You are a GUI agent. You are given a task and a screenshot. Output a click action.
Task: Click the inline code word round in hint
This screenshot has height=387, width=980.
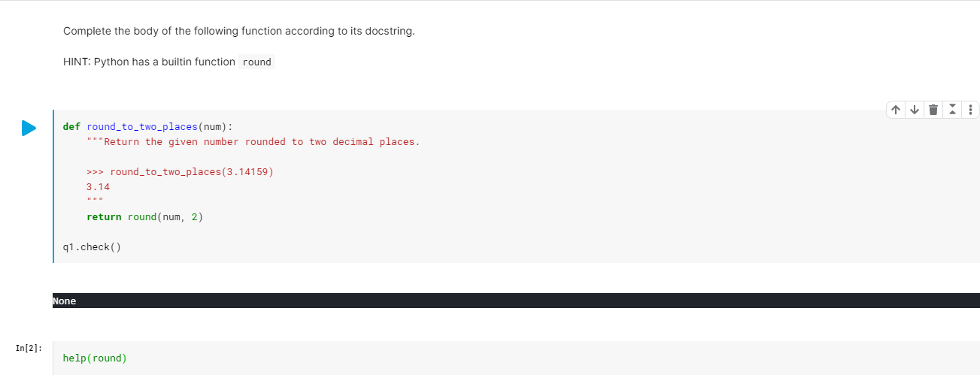257,62
